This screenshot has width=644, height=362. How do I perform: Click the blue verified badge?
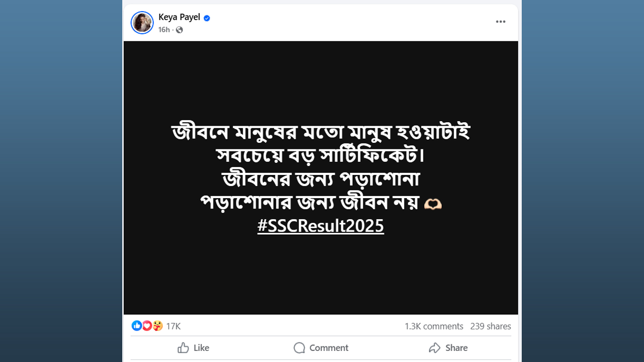(x=207, y=18)
